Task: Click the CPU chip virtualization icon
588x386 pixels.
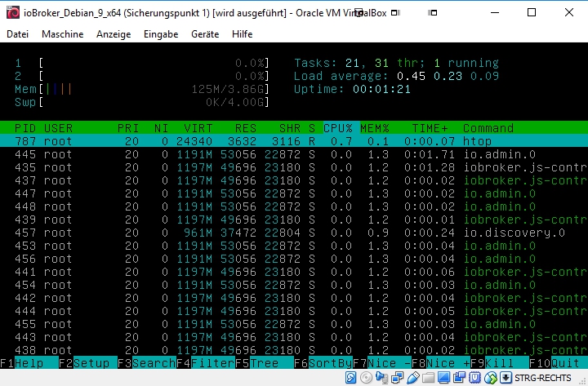Action: click(474, 378)
